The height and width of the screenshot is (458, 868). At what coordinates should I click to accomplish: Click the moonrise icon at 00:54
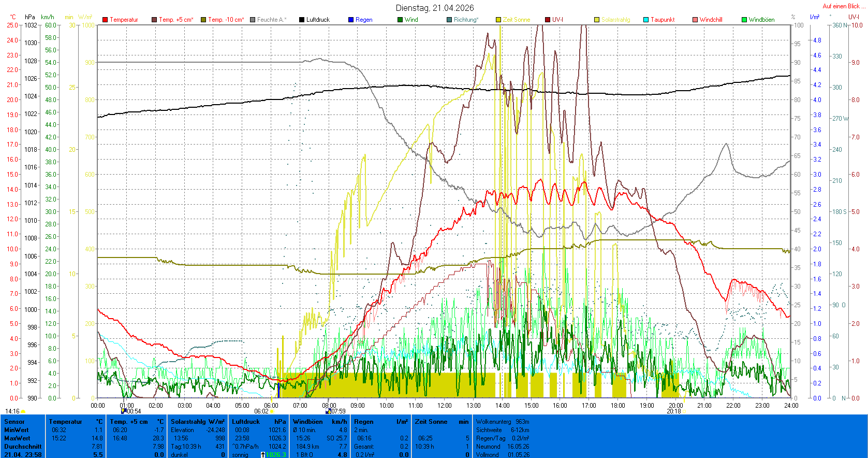pos(124,411)
